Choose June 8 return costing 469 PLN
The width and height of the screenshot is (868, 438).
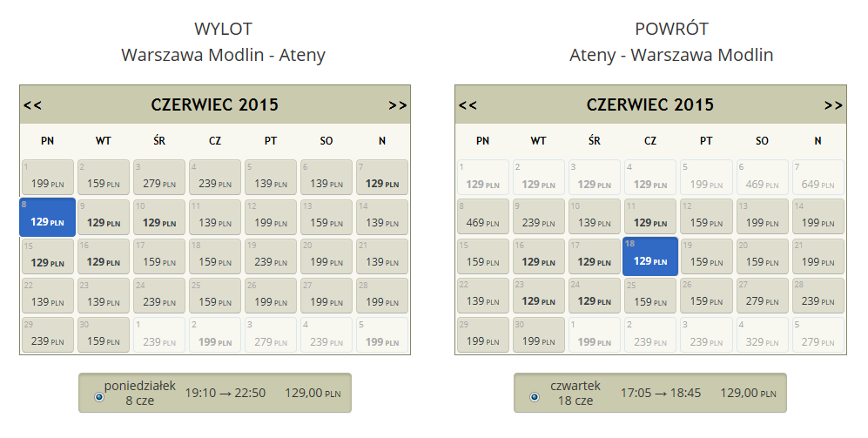tap(482, 217)
